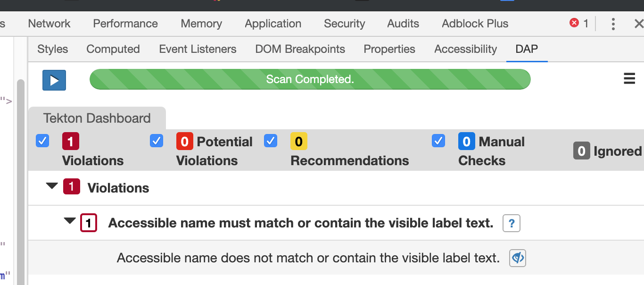Click the Scan Completed progress bar

[x=310, y=79]
